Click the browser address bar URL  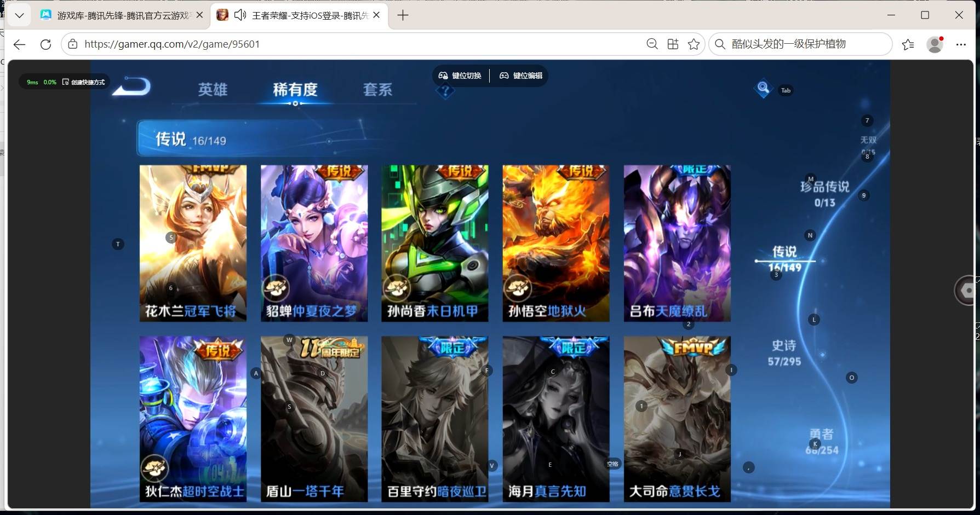172,44
